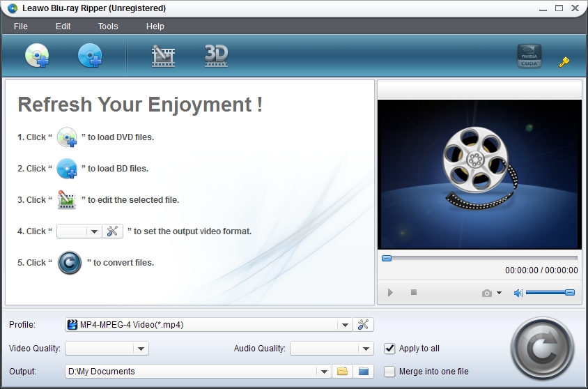Click the sample format dropdown in step 4
The image size is (588, 389).
click(x=79, y=231)
